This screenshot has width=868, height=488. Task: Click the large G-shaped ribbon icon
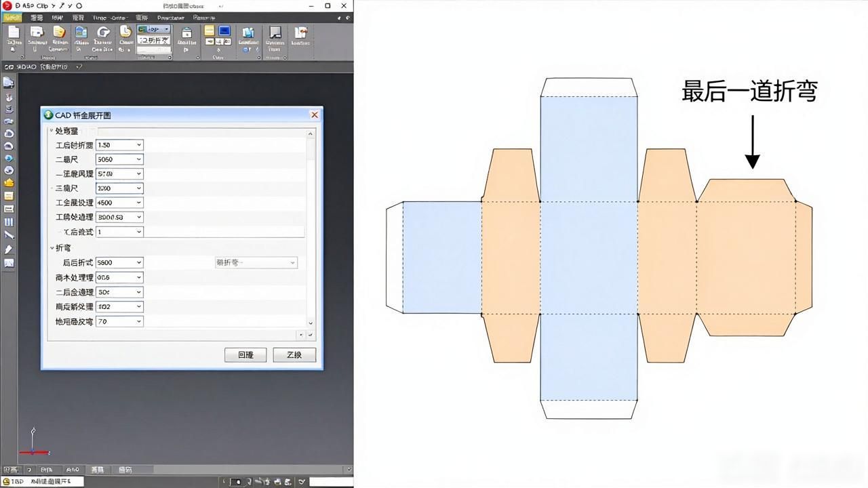point(103,32)
